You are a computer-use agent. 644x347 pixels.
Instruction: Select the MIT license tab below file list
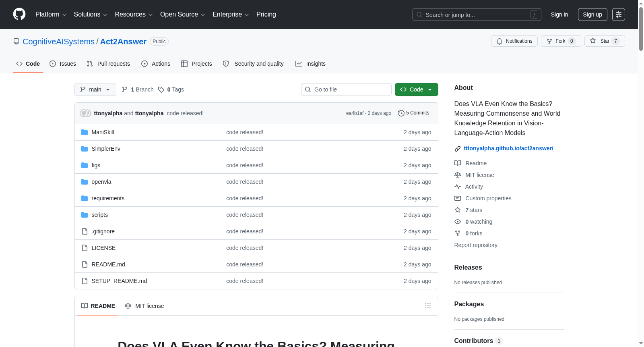click(x=144, y=306)
